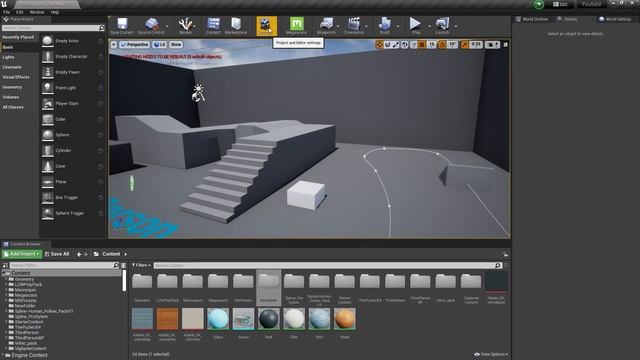The width and height of the screenshot is (640, 360).
Task: Open the Lit view mode dropdown
Action: click(x=159, y=44)
